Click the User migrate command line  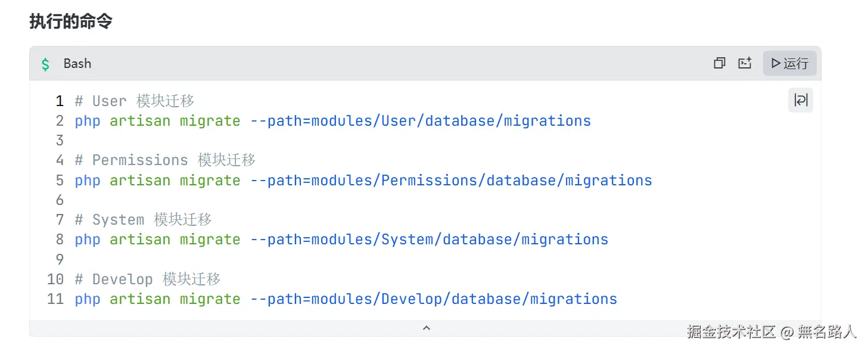click(332, 121)
